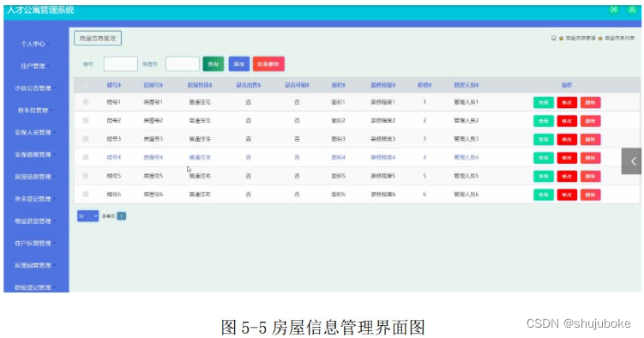The image size is (644, 338).
Task: Check the checkbox for row 楼号1
Action: pos(86,102)
